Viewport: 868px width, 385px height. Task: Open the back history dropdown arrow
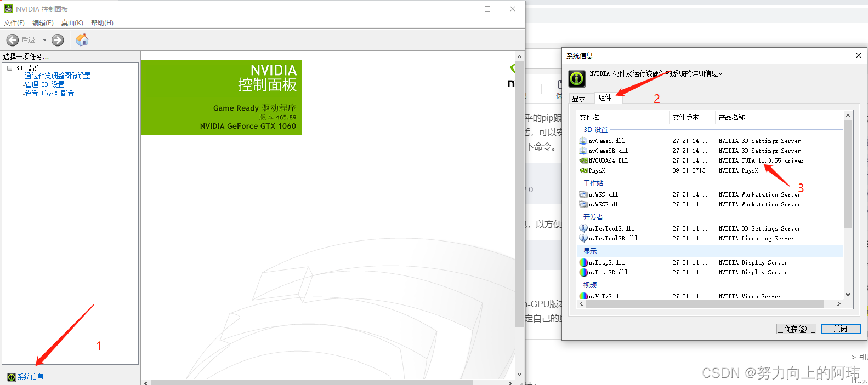click(x=44, y=40)
